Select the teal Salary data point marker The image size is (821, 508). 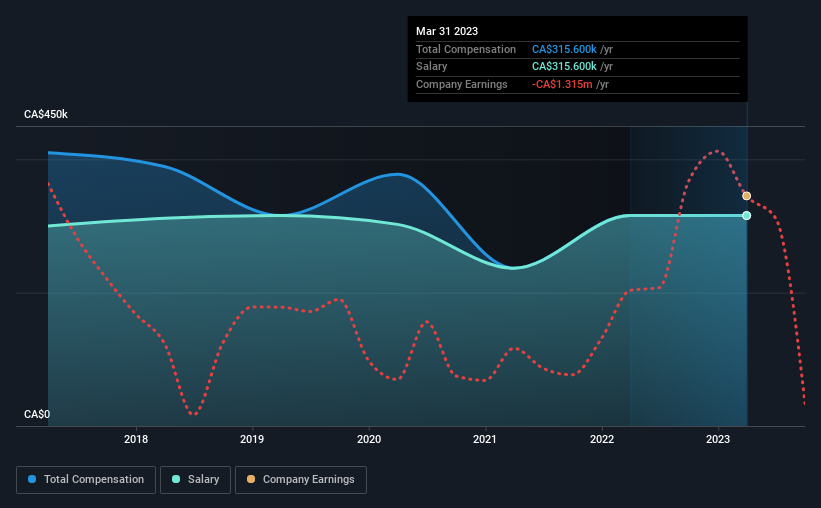(747, 216)
